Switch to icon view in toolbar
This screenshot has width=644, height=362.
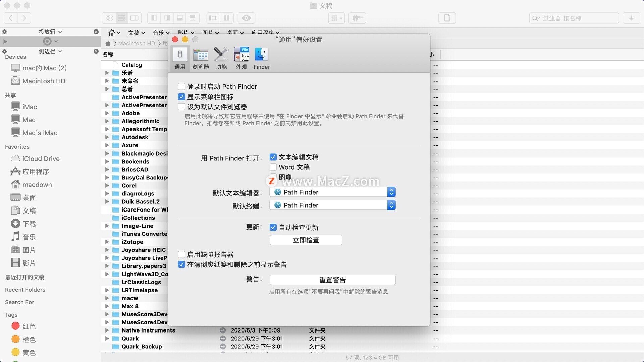coord(109,18)
